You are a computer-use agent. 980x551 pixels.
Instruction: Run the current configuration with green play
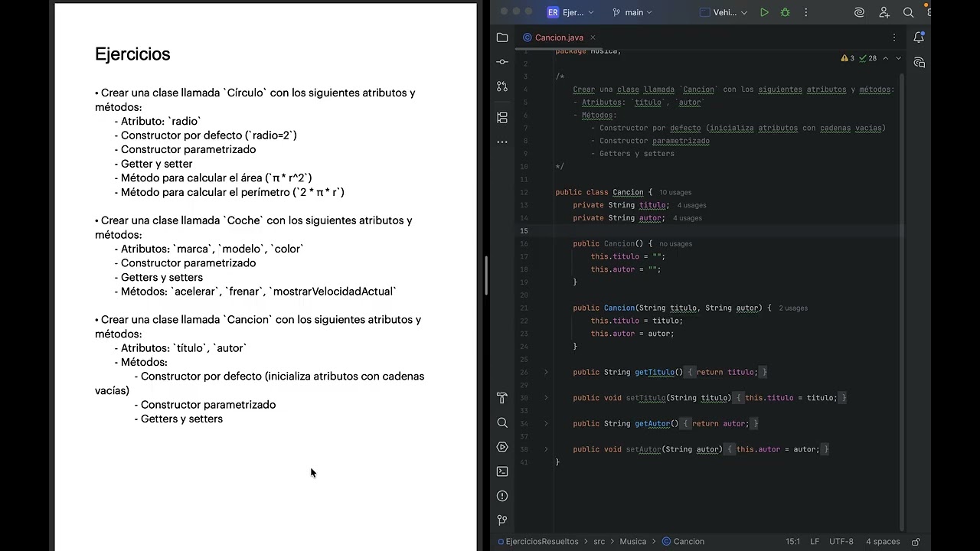pyautogui.click(x=764, y=12)
